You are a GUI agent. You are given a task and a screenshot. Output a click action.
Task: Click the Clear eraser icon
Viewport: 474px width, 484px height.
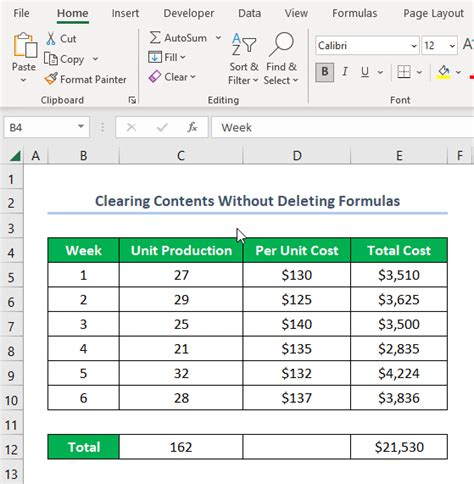[155, 77]
